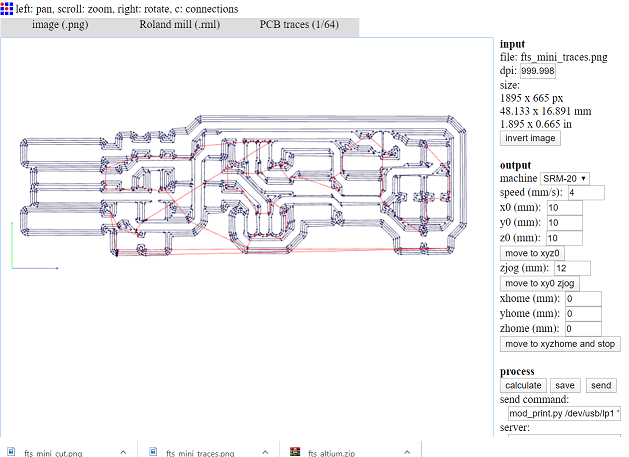Expand options chevron for fts_mini_cut.png download
This screenshot has height=457, width=629.
coord(123,452)
